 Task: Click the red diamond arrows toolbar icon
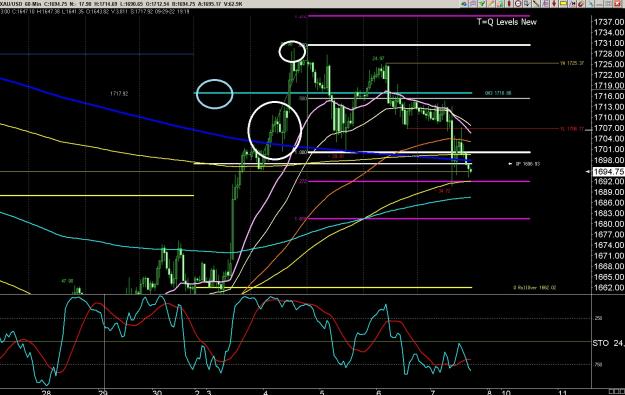coord(554,4)
